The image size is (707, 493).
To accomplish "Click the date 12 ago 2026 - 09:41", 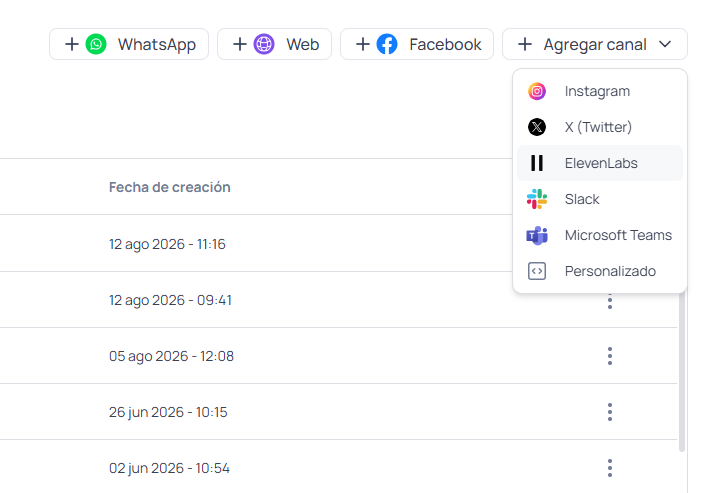I will coord(170,300).
